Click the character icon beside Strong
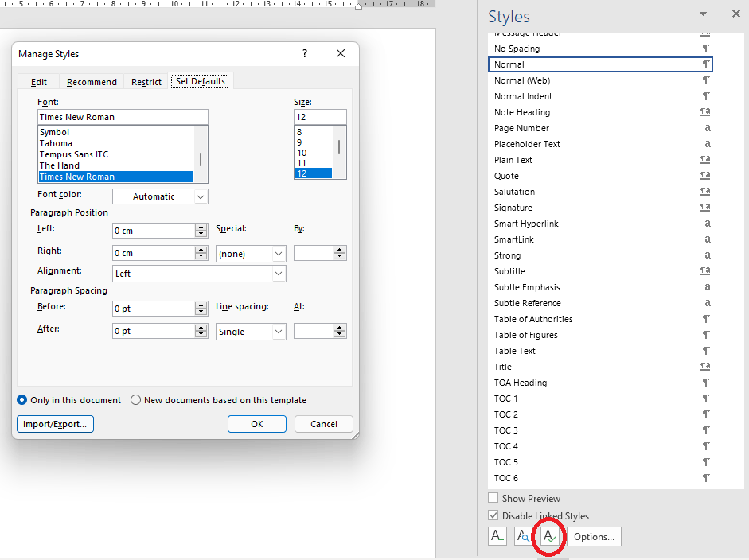Viewport: 749px width, 560px height. tap(708, 255)
